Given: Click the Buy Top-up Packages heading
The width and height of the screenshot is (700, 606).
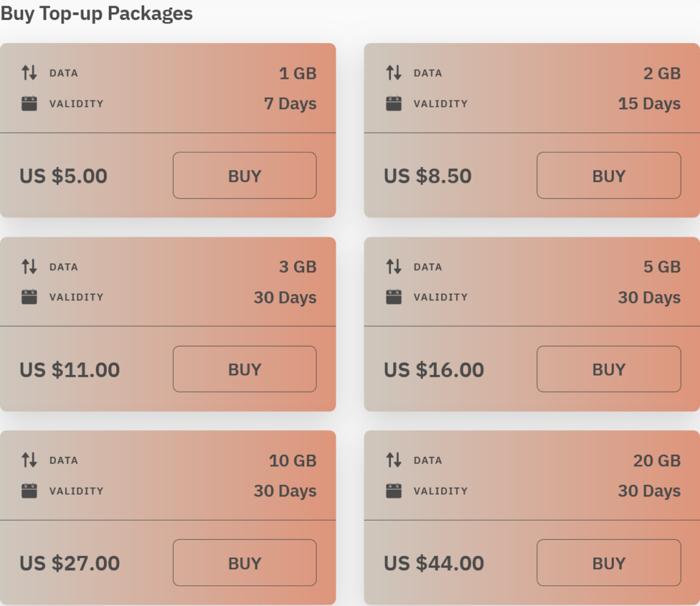Looking at the screenshot, I should tap(96, 14).
